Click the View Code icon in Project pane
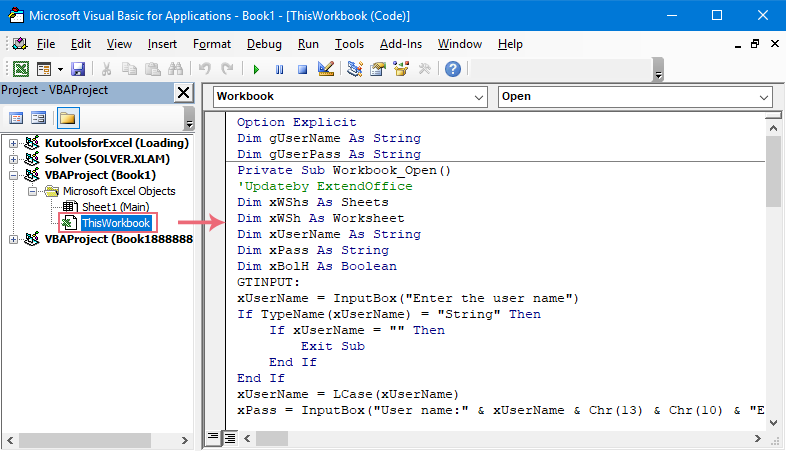786x451 pixels. coord(16,118)
